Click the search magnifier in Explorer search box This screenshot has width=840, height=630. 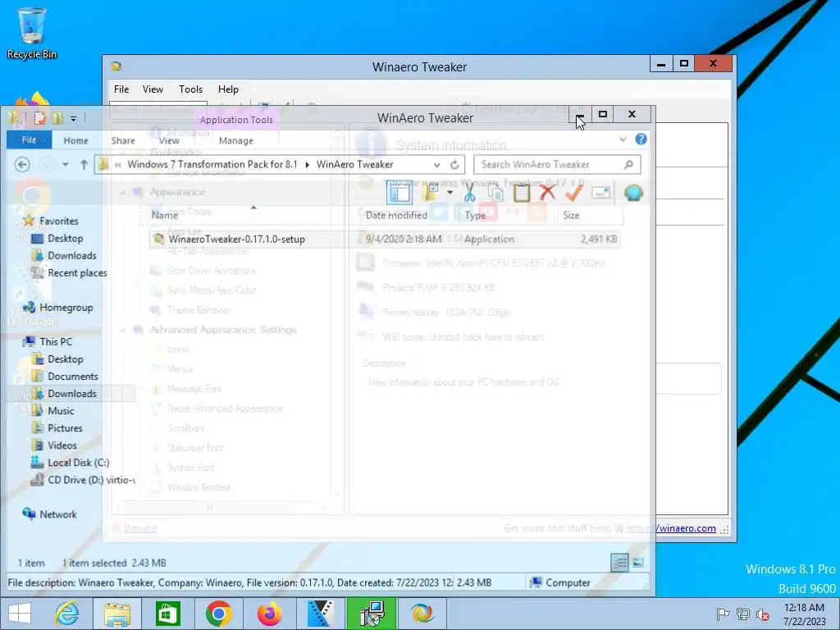tap(628, 164)
